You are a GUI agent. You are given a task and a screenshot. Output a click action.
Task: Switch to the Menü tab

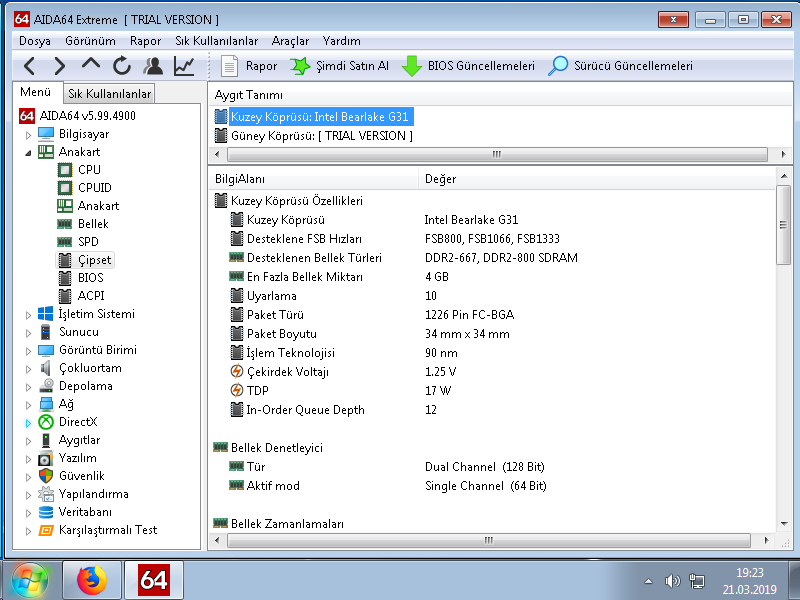coord(36,92)
